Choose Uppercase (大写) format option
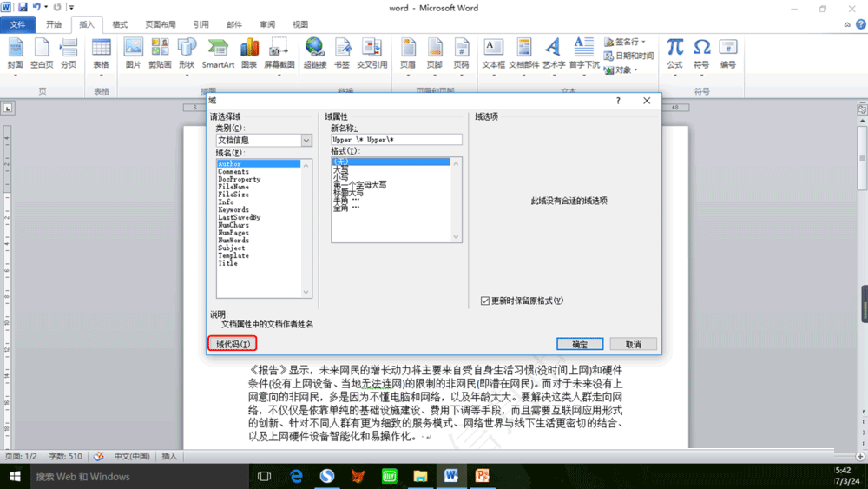 point(341,169)
